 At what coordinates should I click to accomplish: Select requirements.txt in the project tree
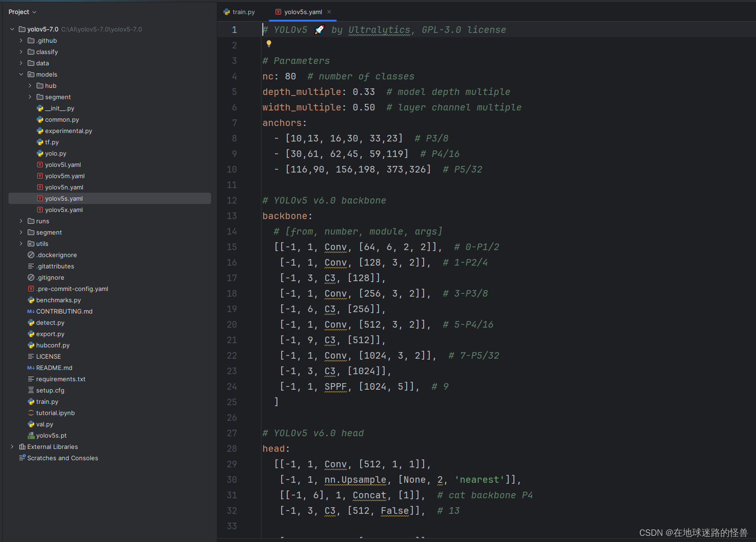point(61,379)
